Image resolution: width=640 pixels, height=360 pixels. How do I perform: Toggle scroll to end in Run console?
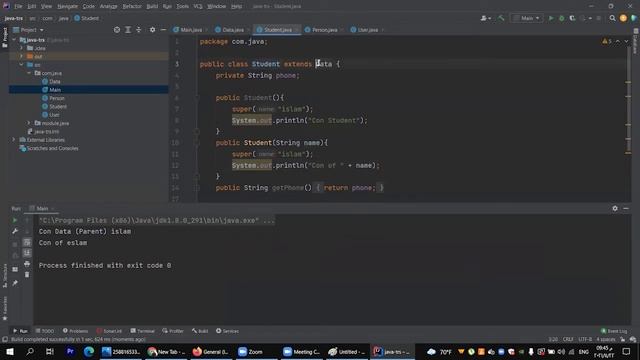(x=27, y=253)
